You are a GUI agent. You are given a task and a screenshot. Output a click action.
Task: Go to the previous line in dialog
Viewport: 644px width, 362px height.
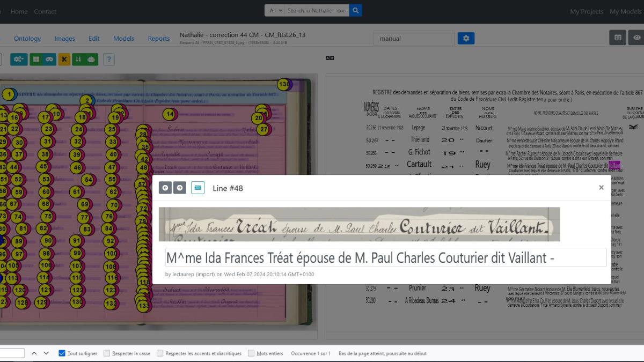[165, 188]
